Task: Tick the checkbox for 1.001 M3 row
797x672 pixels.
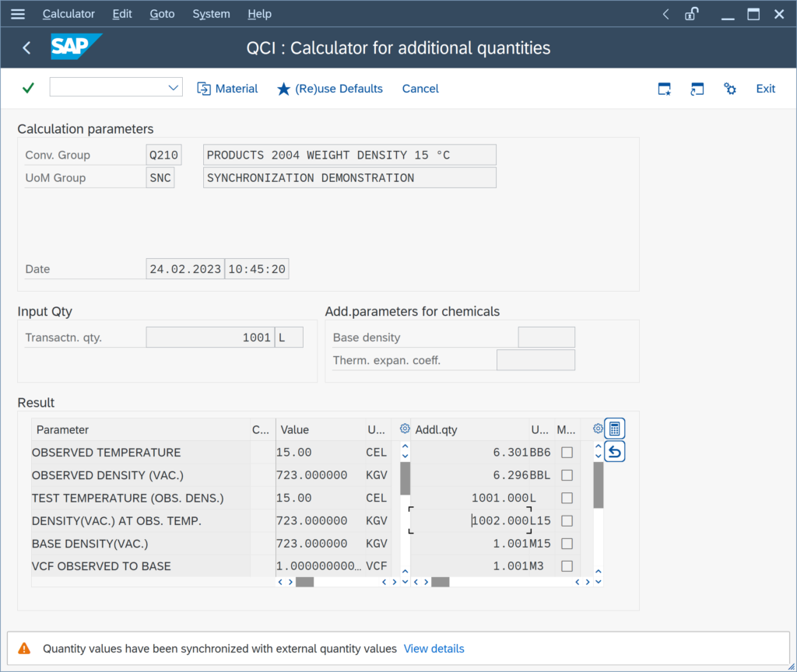Action: pos(567,566)
